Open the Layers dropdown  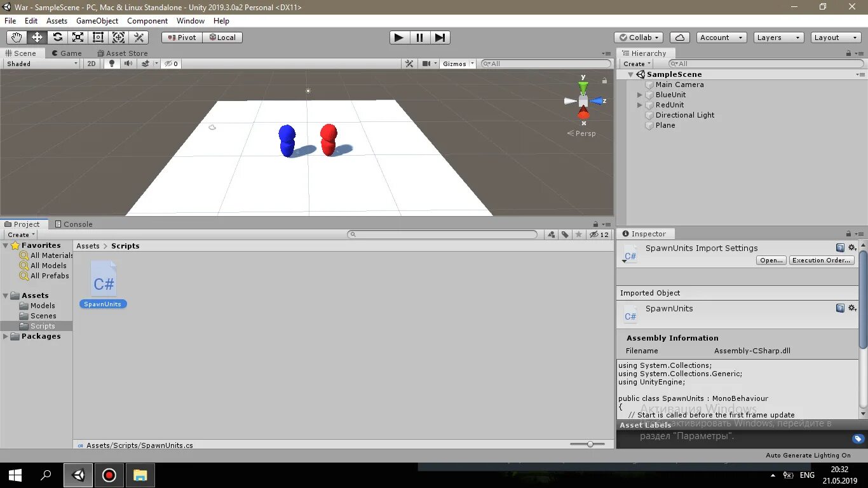[x=778, y=37]
